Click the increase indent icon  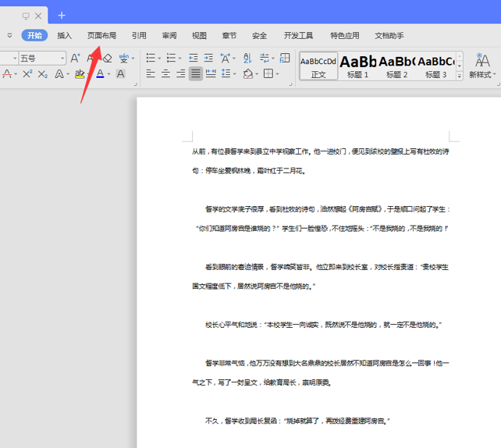[x=208, y=59]
